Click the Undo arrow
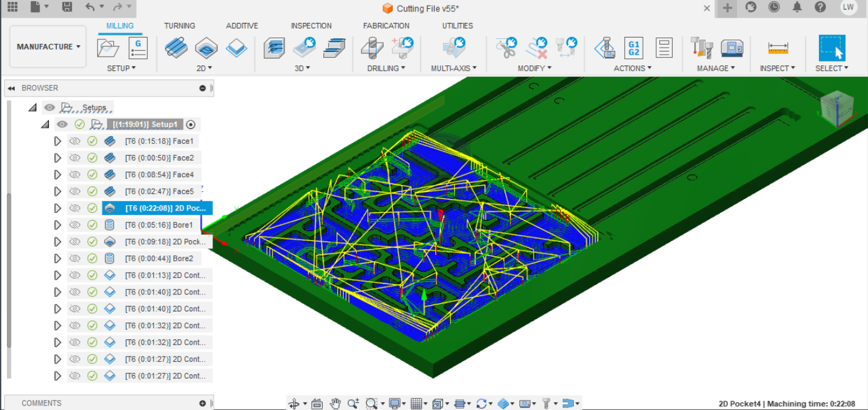The image size is (868, 410). click(x=90, y=8)
